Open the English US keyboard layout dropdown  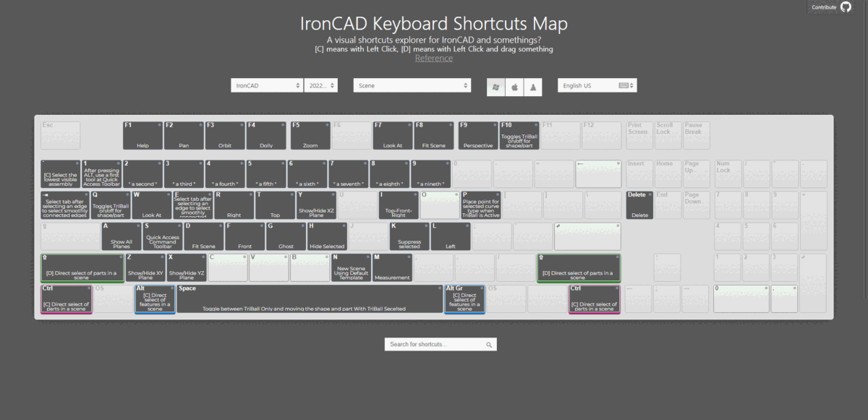tap(597, 85)
